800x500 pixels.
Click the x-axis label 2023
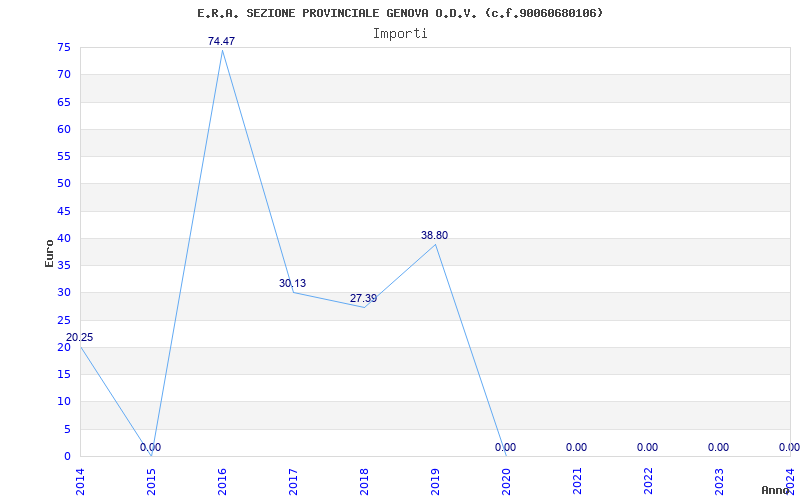(x=719, y=482)
